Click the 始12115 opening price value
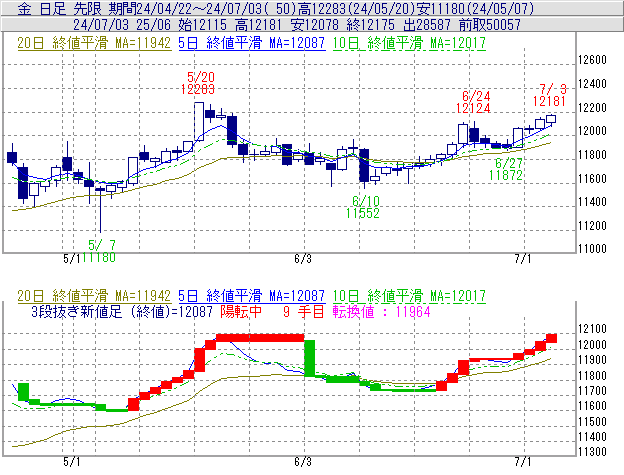Screen dimensions: 624x475 [x=202, y=25]
